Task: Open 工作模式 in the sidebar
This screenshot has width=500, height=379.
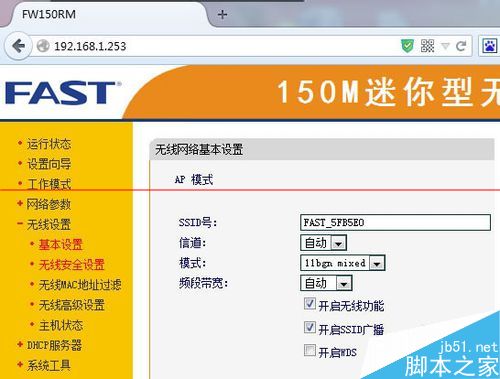Action: pos(49,184)
